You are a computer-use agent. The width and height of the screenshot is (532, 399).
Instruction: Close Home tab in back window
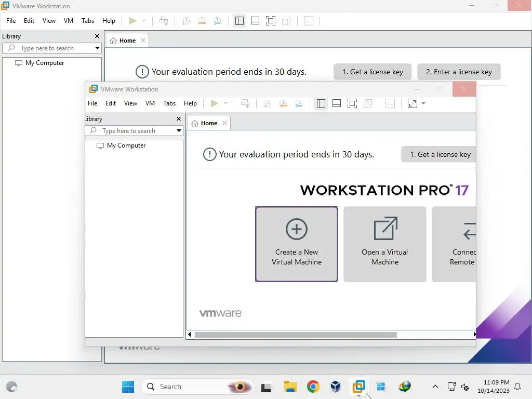pyautogui.click(x=143, y=41)
